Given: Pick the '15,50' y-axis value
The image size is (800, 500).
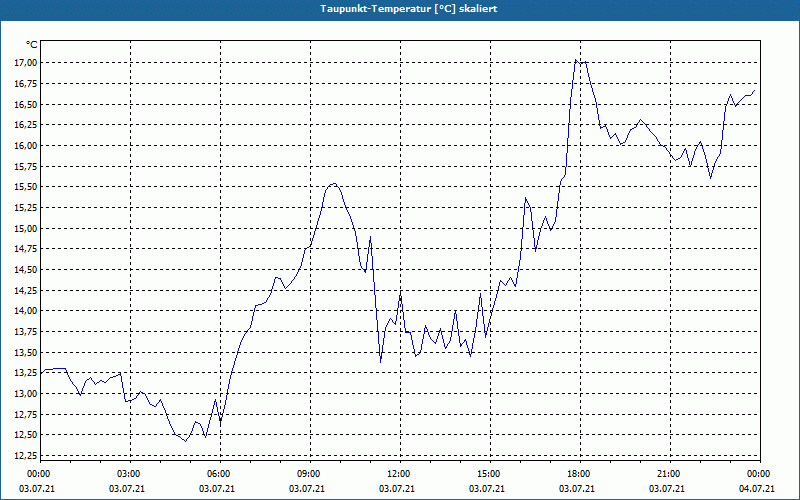Looking at the screenshot, I should coord(28,187).
